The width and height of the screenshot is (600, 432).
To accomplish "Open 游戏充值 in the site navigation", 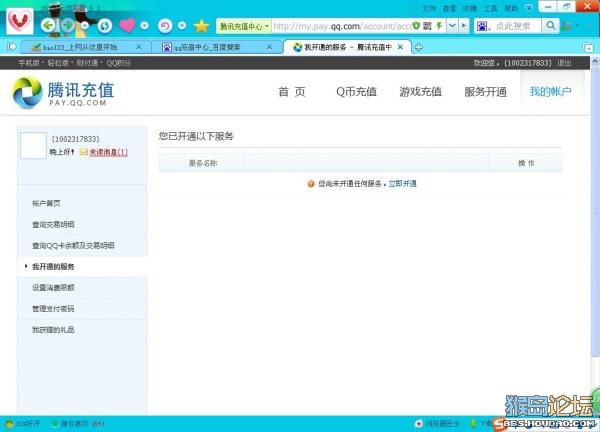I will pos(421,91).
